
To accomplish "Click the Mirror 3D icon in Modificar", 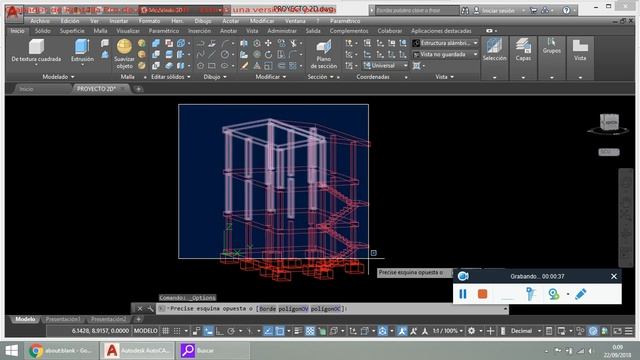I will [x=244, y=43].
